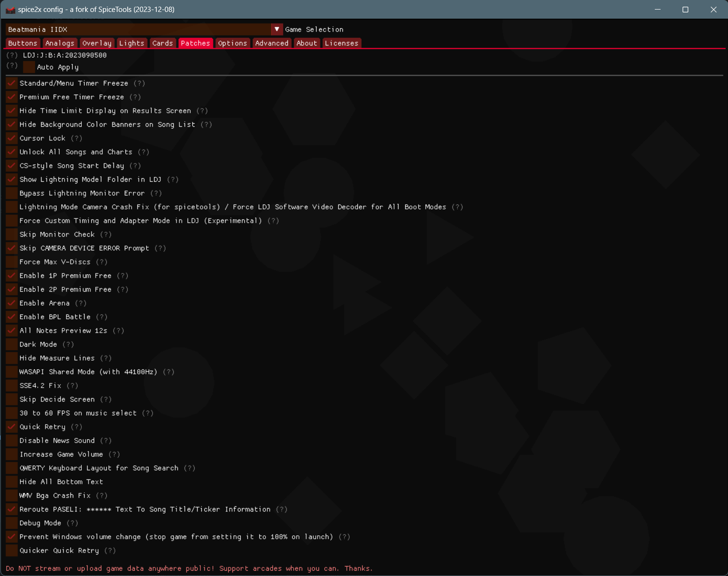Screen dimensions: 728x576
Task: Uncheck Prevent Windows volume change
Action: (x=11, y=537)
